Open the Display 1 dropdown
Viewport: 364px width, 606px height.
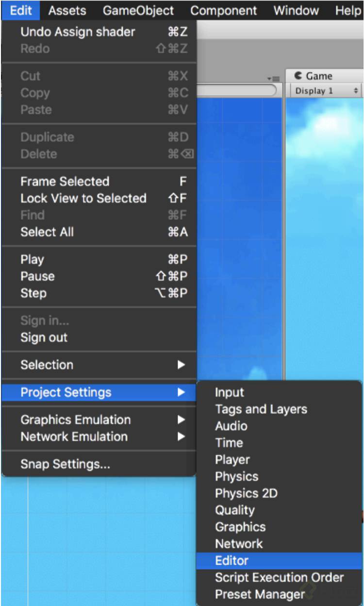(x=326, y=91)
